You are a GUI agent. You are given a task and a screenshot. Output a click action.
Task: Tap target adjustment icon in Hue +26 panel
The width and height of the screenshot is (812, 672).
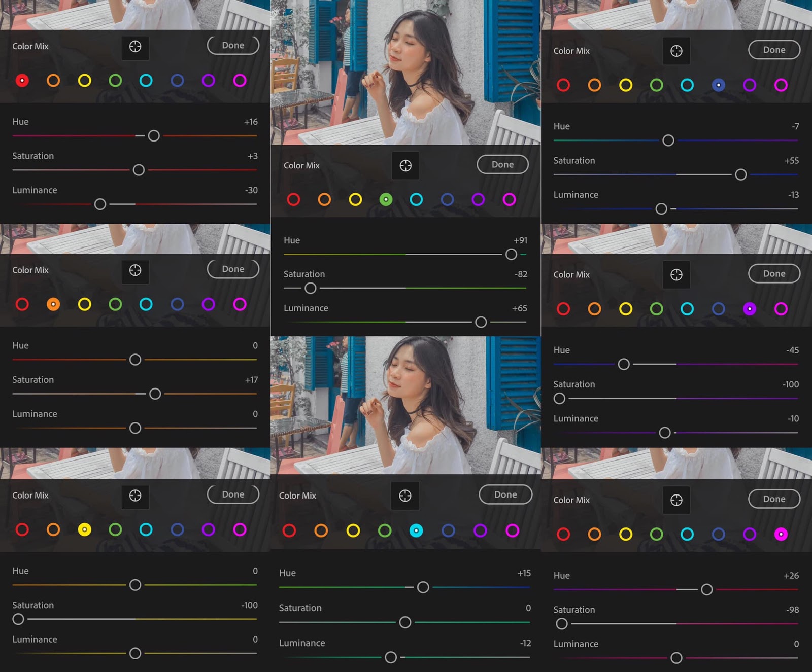676,500
